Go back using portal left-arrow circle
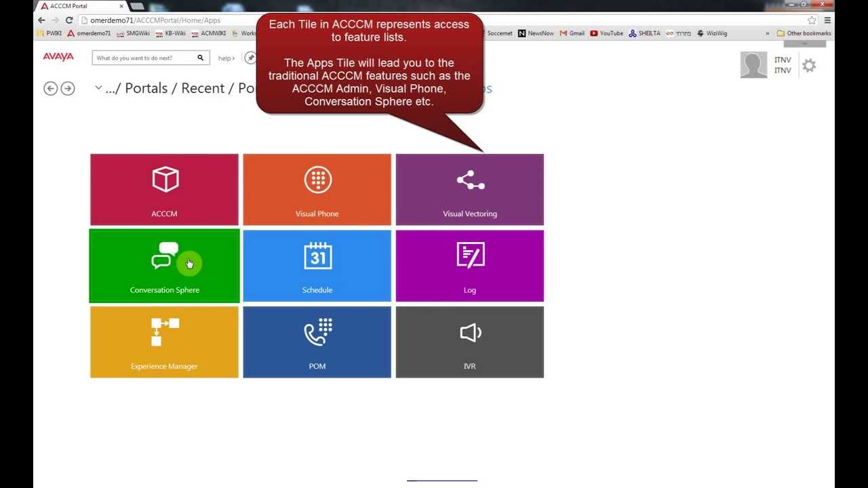This screenshot has height=488, width=868. pyautogui.click(x=50, y=88)
